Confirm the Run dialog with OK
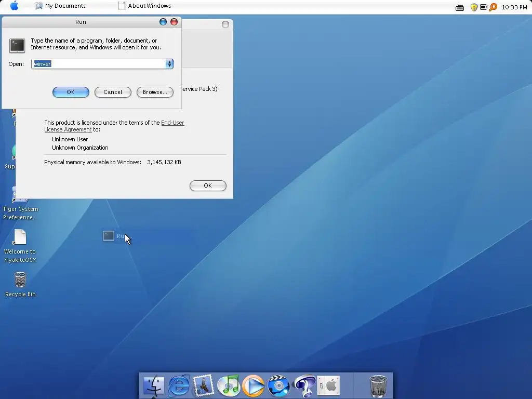Image resolution: width=532 pixels, height=399 pixels. (x=71, y=92)
